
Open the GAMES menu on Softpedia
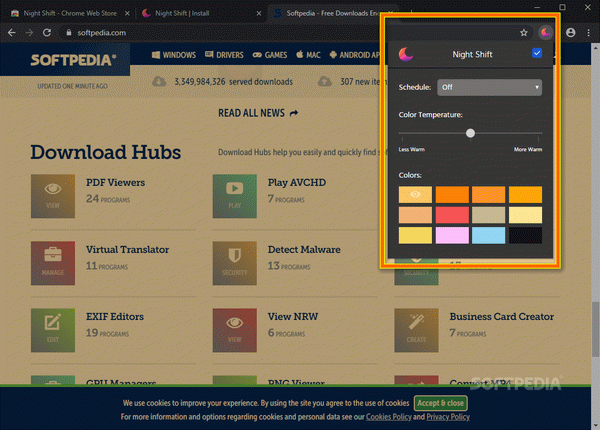270,55
